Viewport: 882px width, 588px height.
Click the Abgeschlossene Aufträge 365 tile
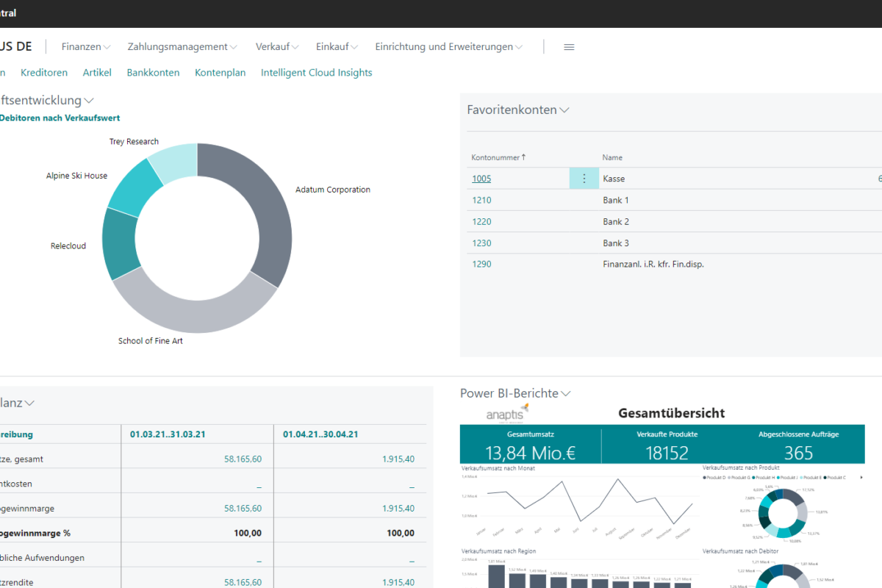(798, 444)
